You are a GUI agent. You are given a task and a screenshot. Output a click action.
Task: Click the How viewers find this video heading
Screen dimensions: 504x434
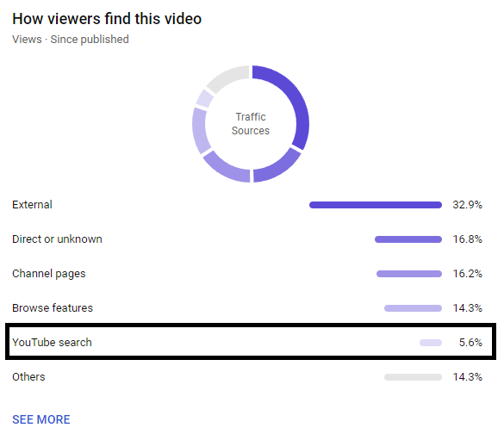(107, 19)
